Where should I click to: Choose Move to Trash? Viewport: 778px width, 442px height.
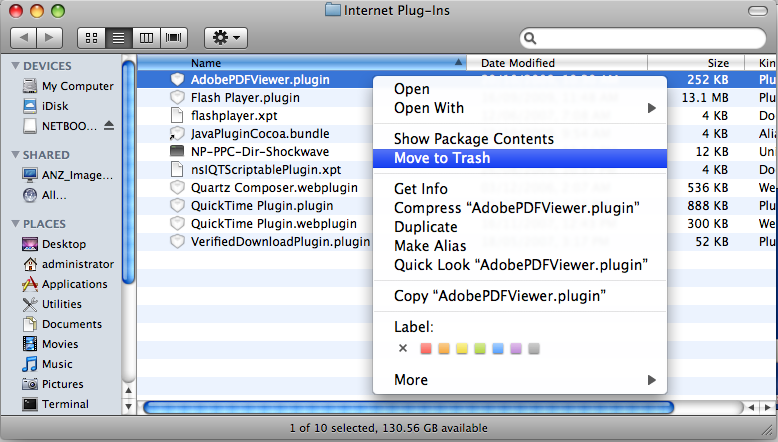(519, 158)
